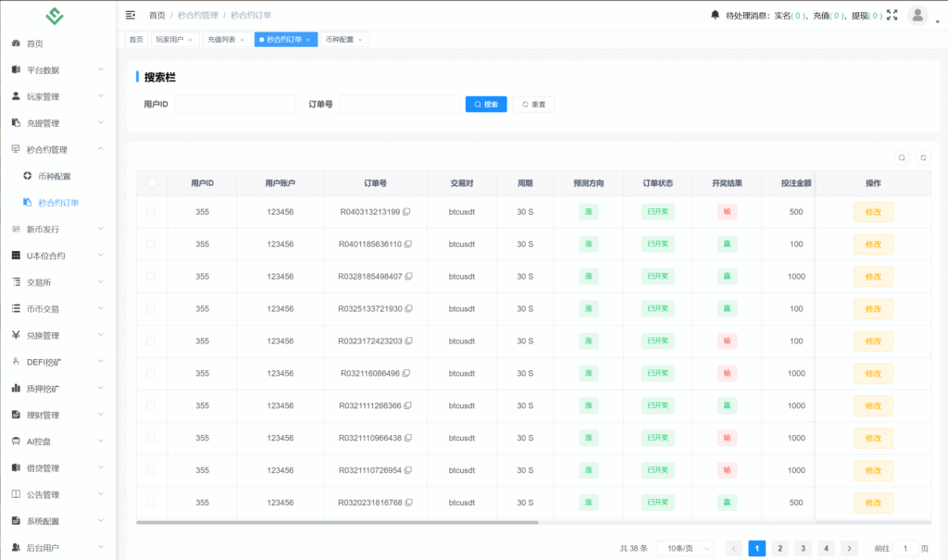Image resolution: width=948 pixels, height=560 pixels.
Task: Switch to the 充值列表 tab
Action: (221, 40)
